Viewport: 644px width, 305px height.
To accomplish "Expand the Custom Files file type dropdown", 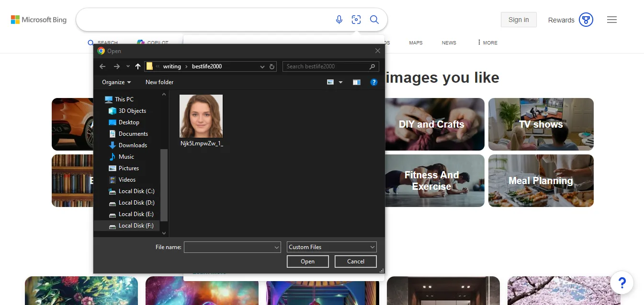I will pyautogui.click(x=331, y=247).
